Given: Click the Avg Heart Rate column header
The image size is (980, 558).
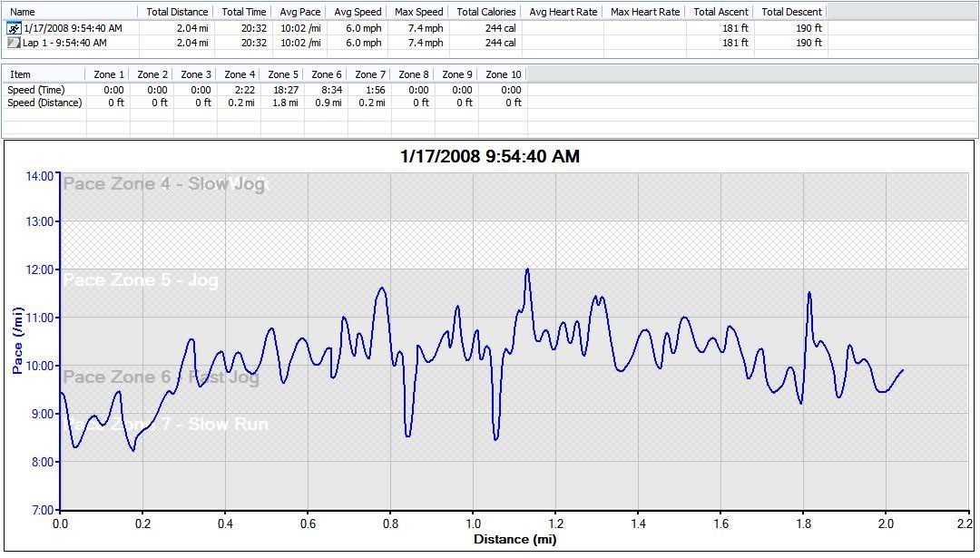Looking at the screenshot, I should point(563,12).
